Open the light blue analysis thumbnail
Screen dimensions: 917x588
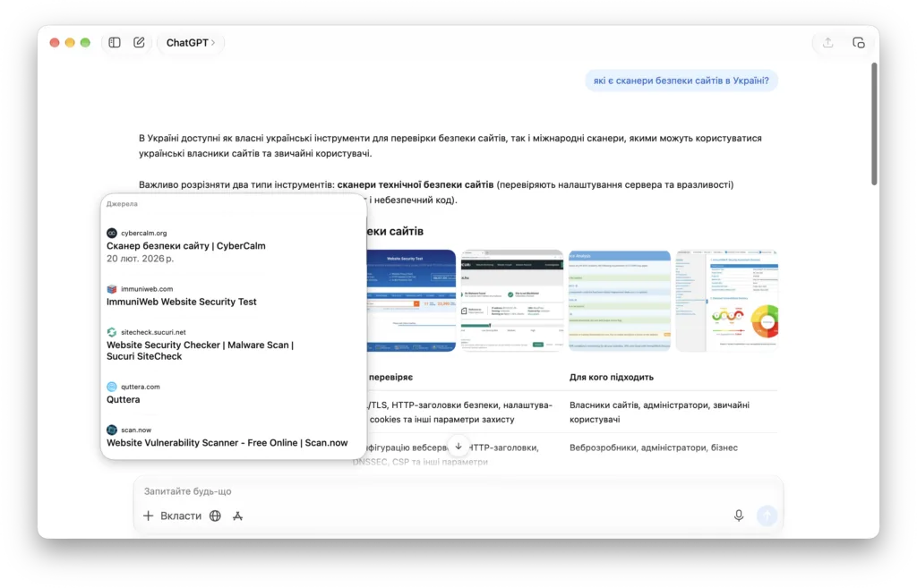coord(620,301)
